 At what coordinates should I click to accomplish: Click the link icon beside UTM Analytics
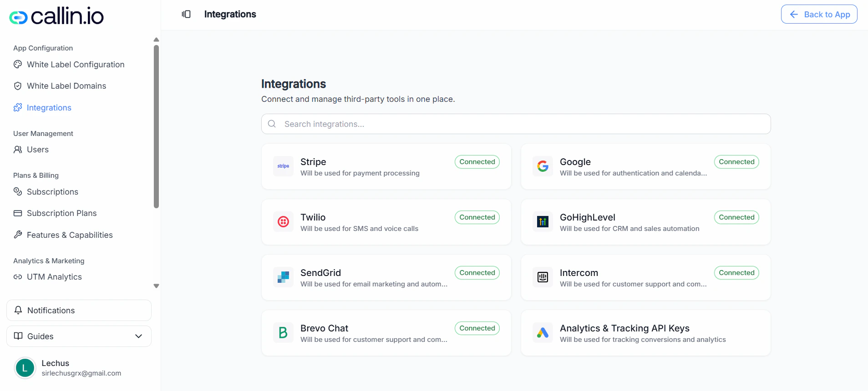[x=18, y=277]
